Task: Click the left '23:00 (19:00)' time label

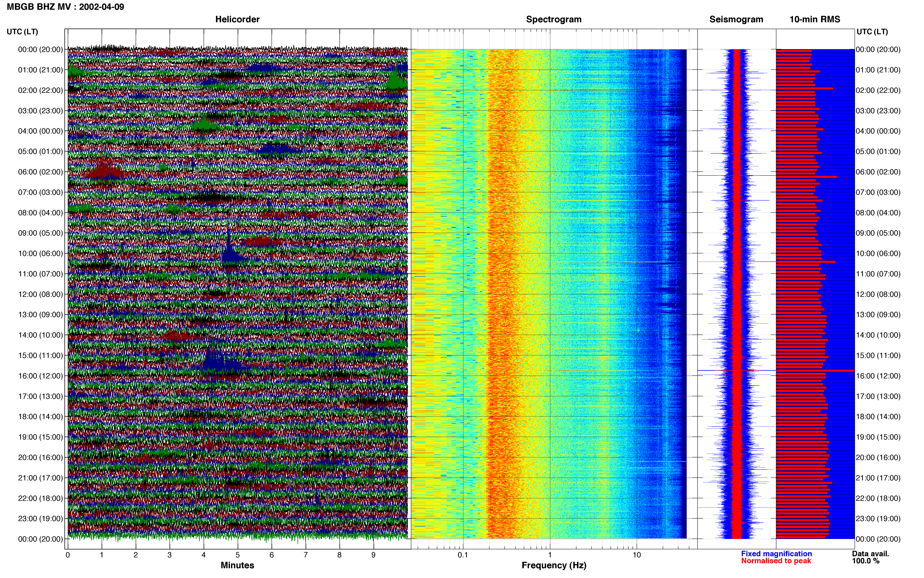Action: (41, 519)
